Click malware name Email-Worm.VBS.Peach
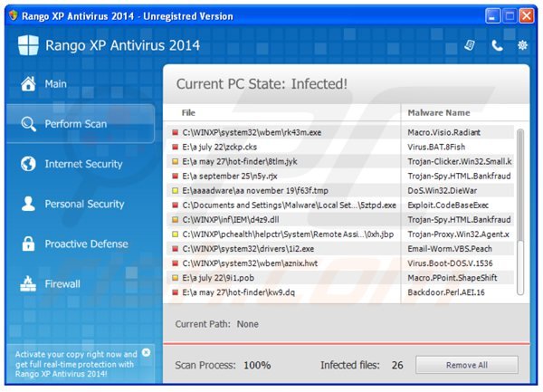This screenshot has height=392, width=543. pyautogui.click(x=450, y=249)
